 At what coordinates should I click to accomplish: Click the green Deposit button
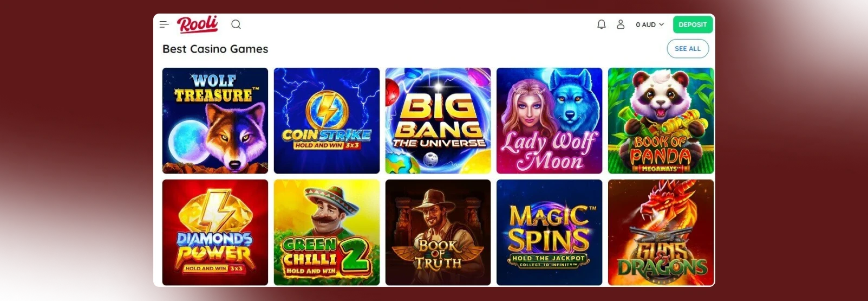693,24
